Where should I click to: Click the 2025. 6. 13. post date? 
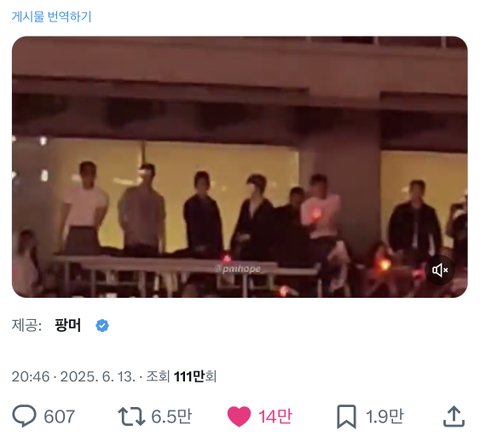98,377
